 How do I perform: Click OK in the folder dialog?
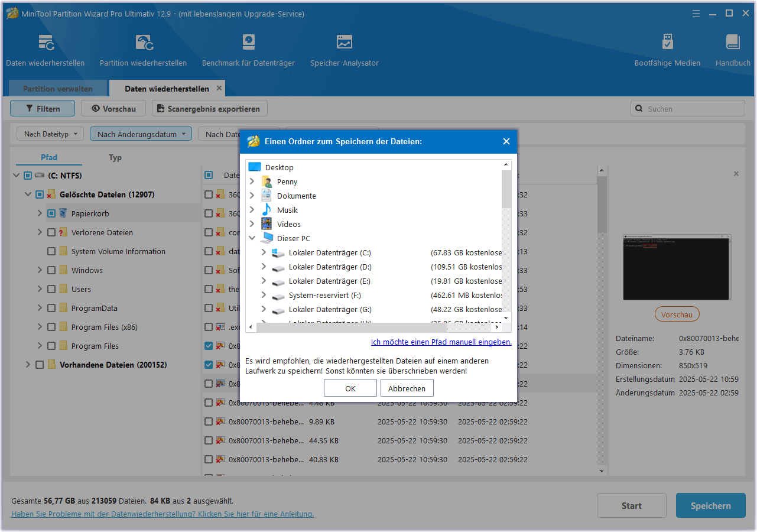[x=350, y=388]
